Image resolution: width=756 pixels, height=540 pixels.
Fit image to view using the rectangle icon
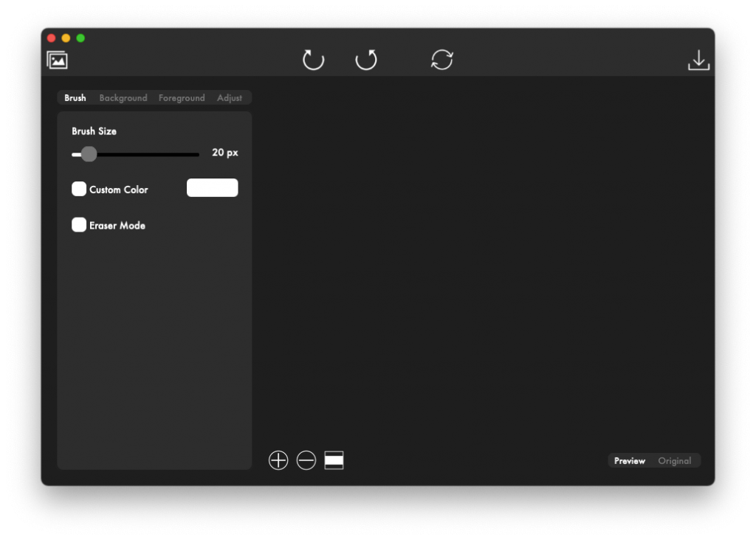pyautogui.click(x=334, y=460)
